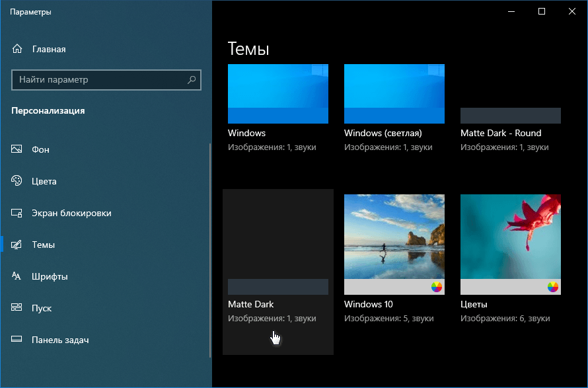Navigate to the Пуск settings section
The image size is (588, 388).
pyautogui.click(x=106, y=308)
